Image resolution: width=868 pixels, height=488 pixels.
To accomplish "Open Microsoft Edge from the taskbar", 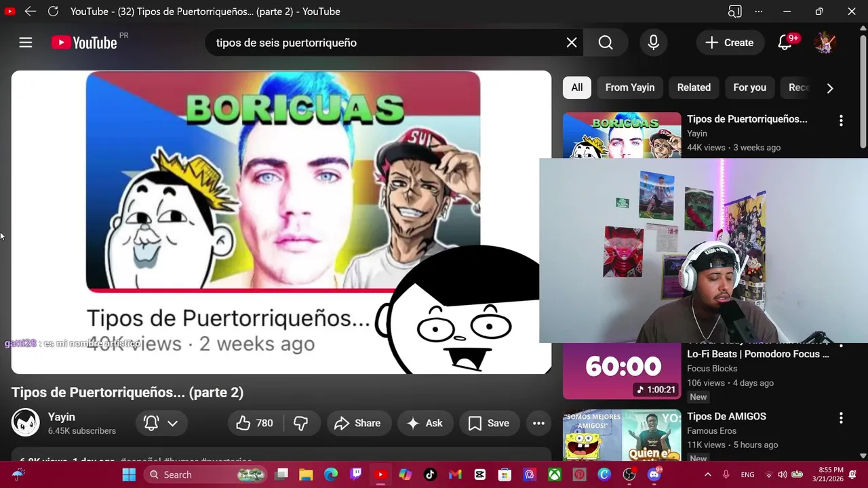I will [x=331, y=474].
